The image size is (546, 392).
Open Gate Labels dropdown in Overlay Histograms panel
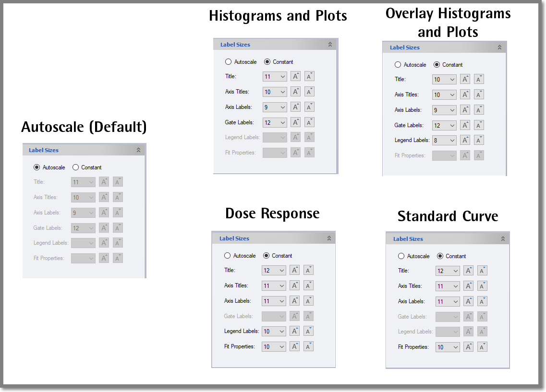pos(444,125)
